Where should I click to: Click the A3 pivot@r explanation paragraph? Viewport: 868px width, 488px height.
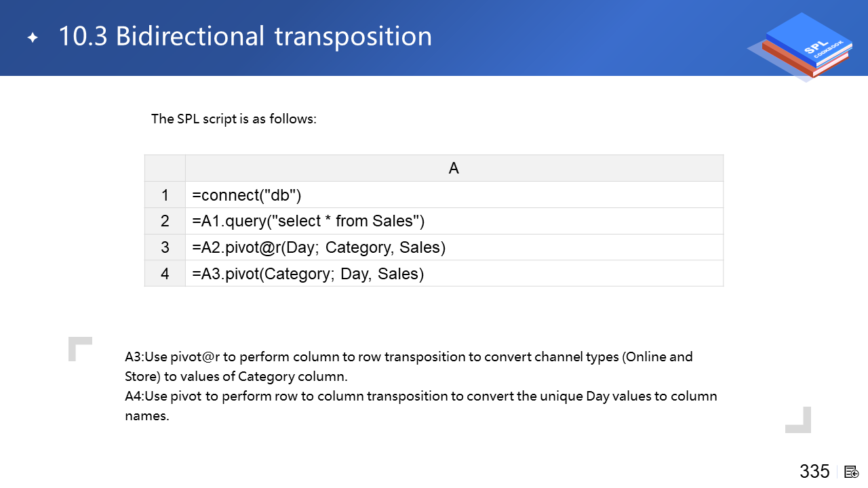pyautogui.click(x=408, y=366)
